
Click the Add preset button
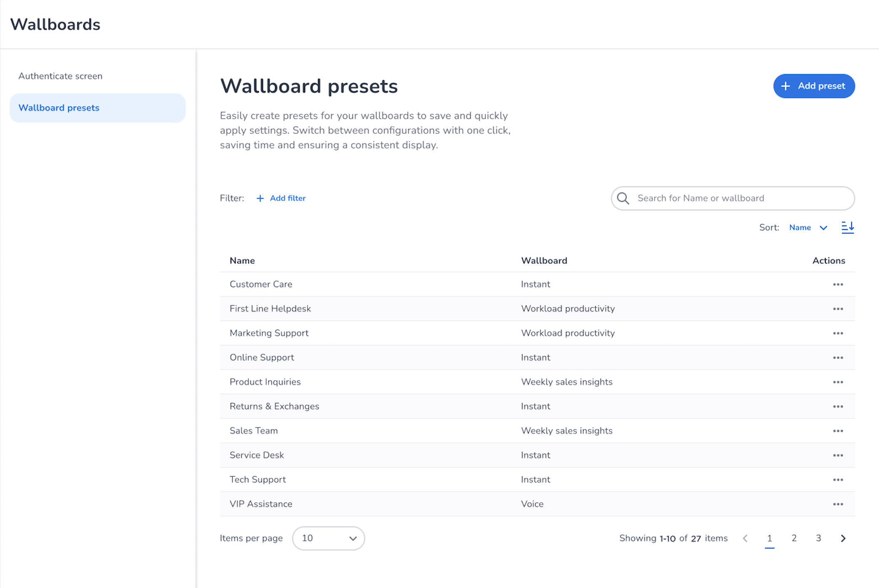tap(814, 86)
